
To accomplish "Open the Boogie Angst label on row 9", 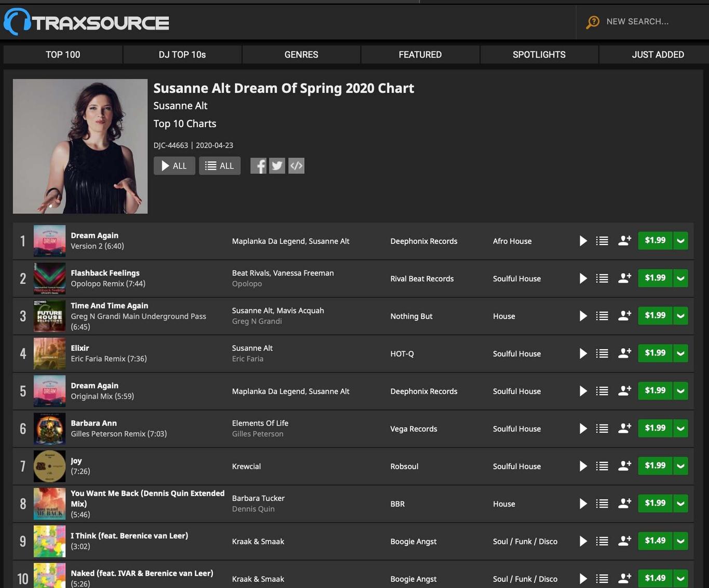I will tap(413, 542).
